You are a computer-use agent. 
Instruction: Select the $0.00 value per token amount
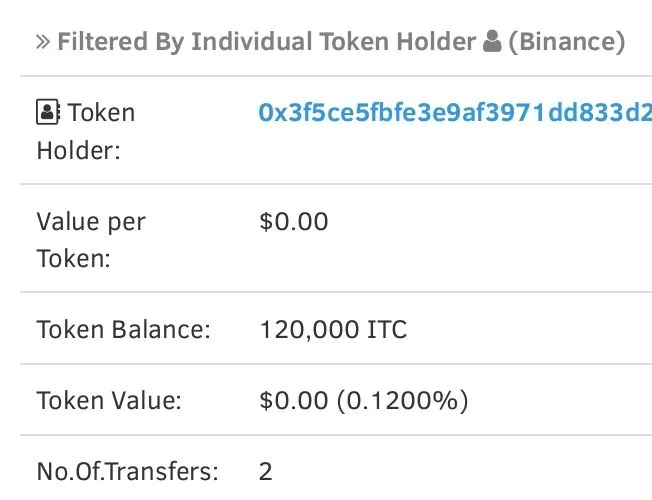coord(294,221)
